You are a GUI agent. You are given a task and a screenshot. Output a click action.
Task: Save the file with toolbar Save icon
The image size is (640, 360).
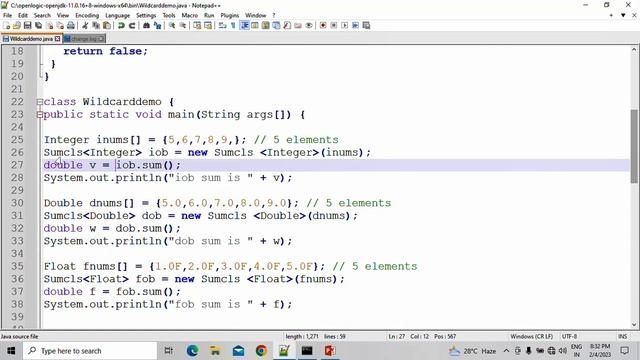[x=27, y=25]
